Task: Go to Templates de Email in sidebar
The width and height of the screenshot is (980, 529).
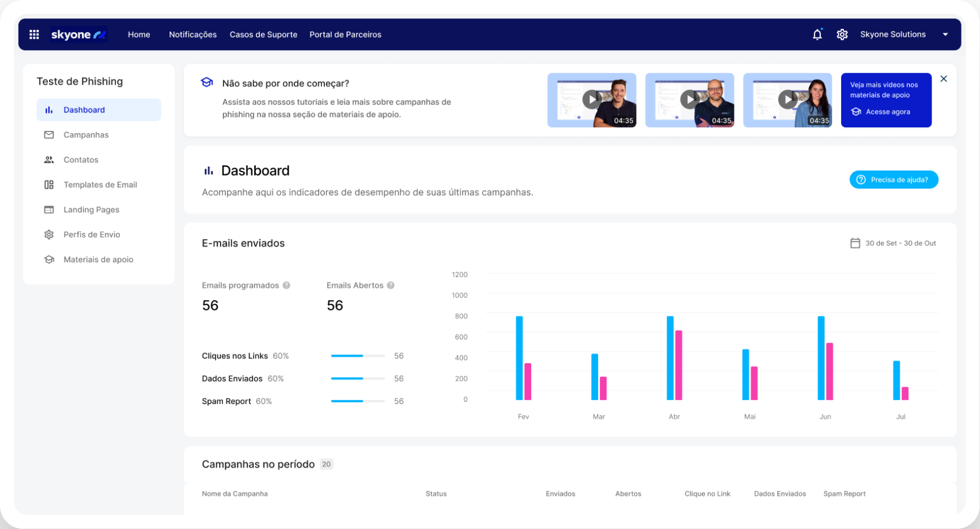Action: click(100, 185)
